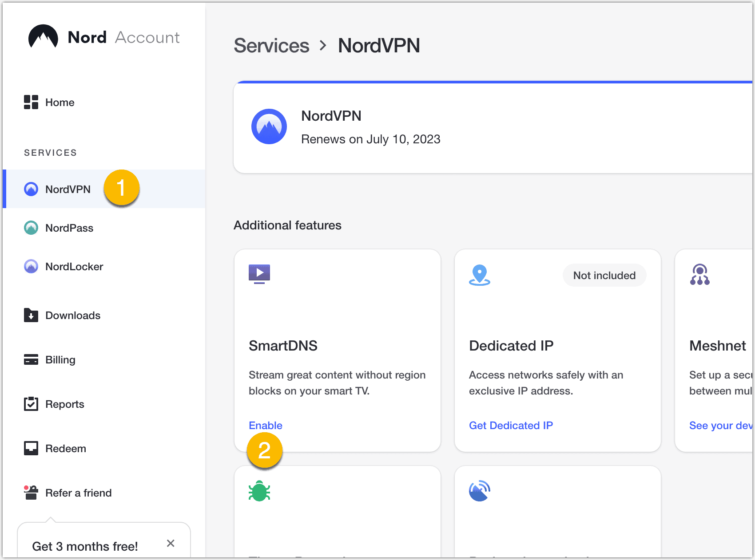Open See your devices Meshnet link
The height and width of the screenshot is (560, 755).
[719, 426]
